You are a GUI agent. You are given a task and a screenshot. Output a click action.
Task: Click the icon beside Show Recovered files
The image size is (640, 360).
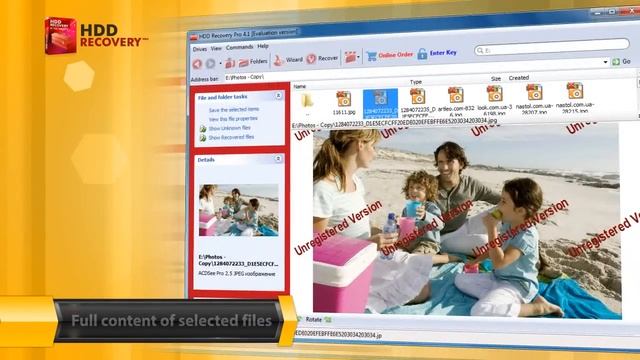coord(203,138)
